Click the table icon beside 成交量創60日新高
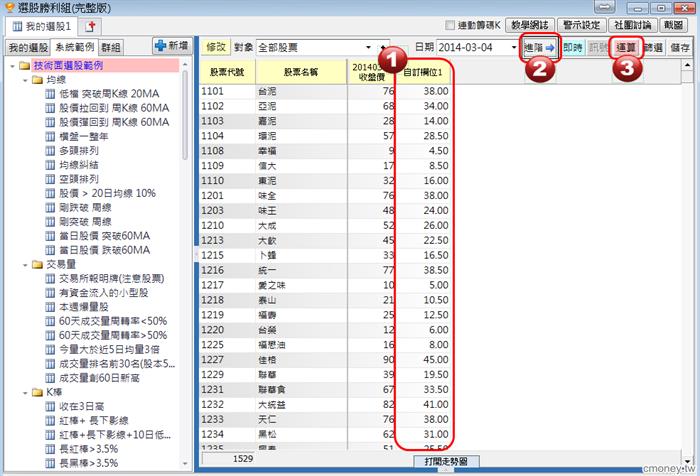700x476 pixels. click(50, 378)
